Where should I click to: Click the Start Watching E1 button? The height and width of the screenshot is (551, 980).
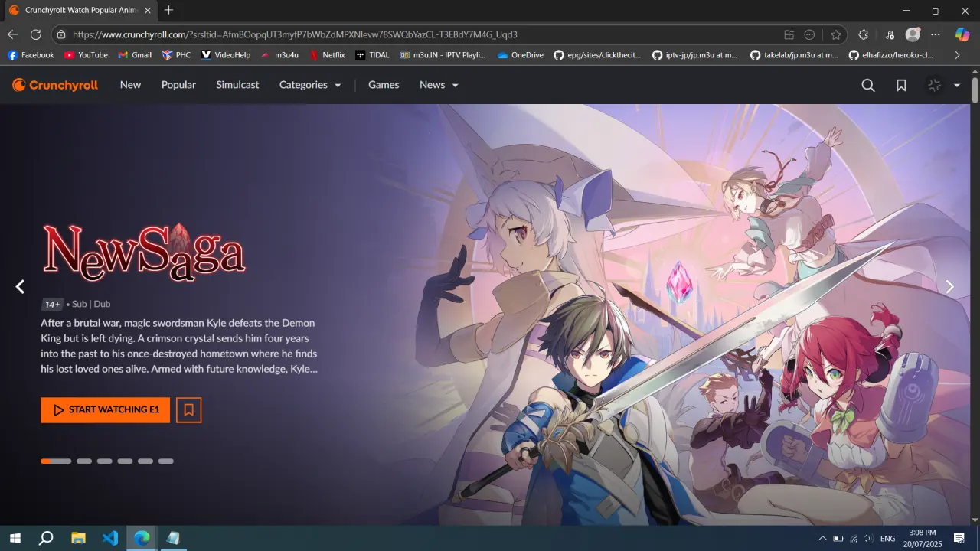click(x=106, y=409)
